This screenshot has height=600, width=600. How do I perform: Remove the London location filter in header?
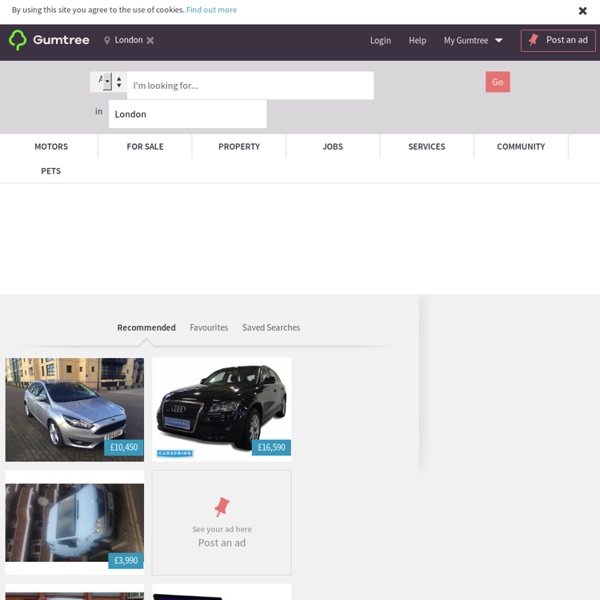(x=150, y=40)
